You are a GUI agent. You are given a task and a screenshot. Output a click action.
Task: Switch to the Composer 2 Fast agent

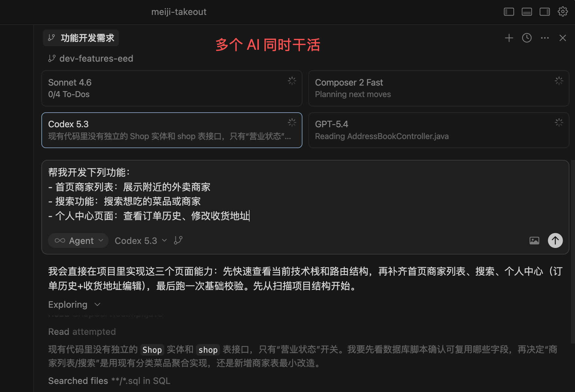coord(438,88)
